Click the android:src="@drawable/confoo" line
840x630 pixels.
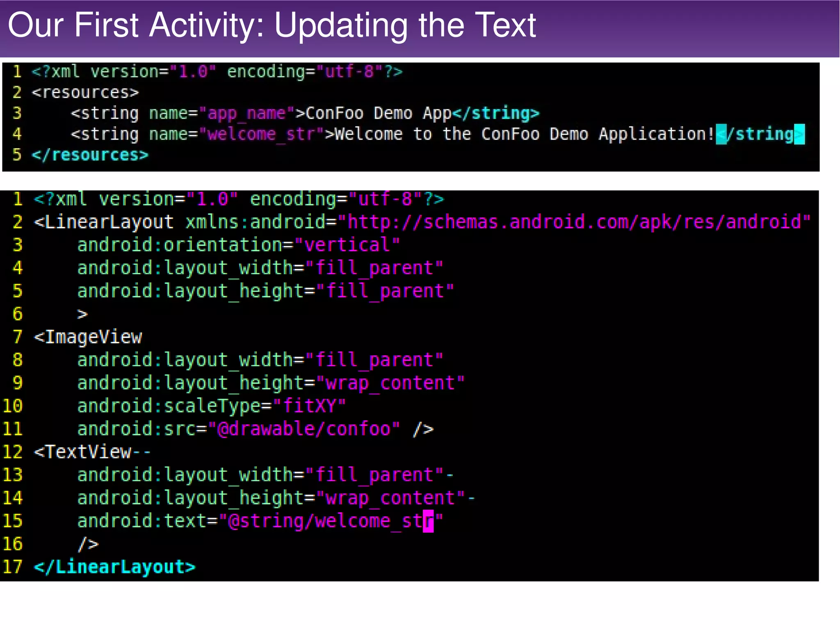coord(256,429)
